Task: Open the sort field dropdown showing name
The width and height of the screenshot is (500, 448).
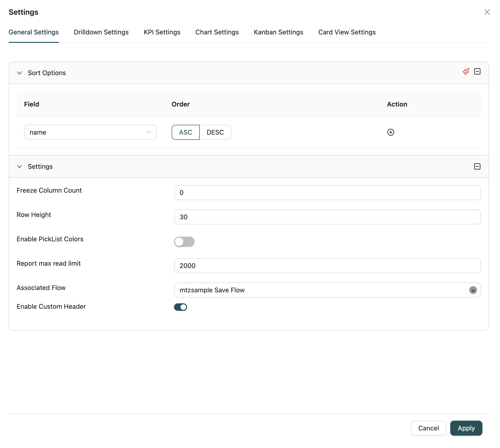Action: tap(90, 132)
